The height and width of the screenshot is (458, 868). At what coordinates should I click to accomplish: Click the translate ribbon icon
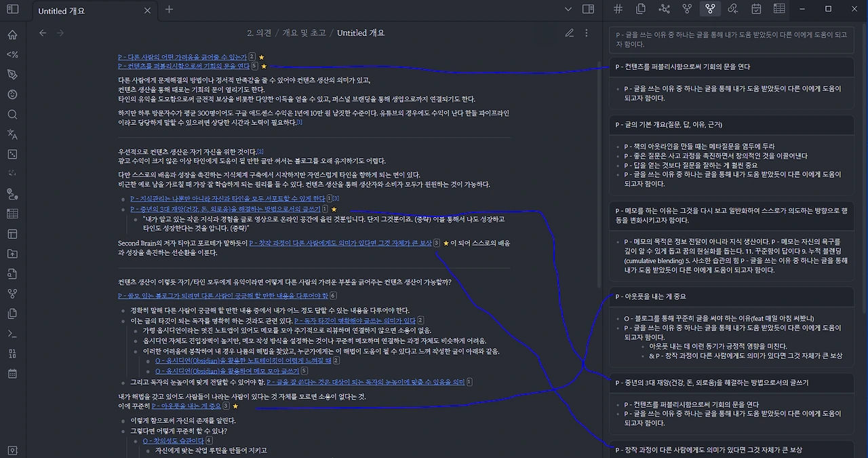12,134
